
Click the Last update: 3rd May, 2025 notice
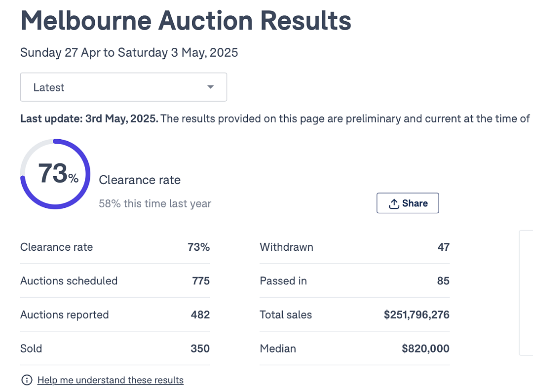click(x=275, y=118)
